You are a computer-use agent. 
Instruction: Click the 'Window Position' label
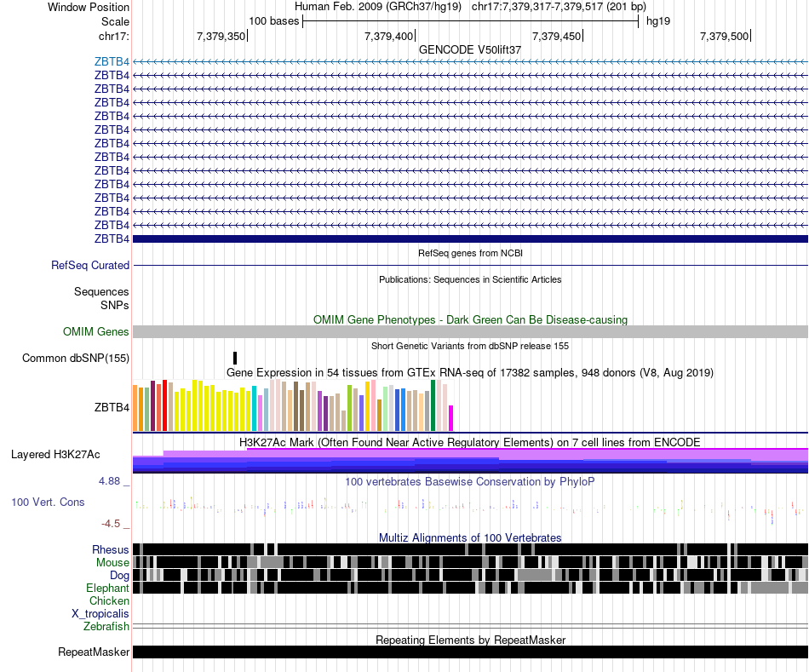[x=89, y=7]
